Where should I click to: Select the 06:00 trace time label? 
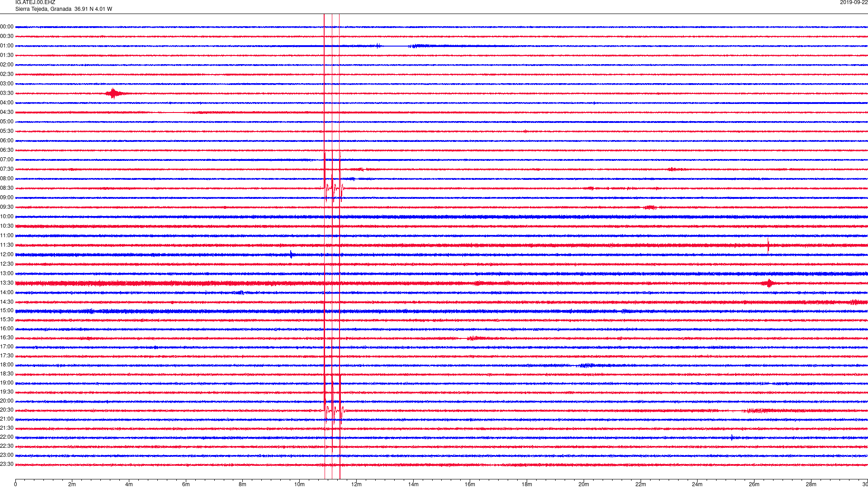pyautogui.click(x=7, y=141)
